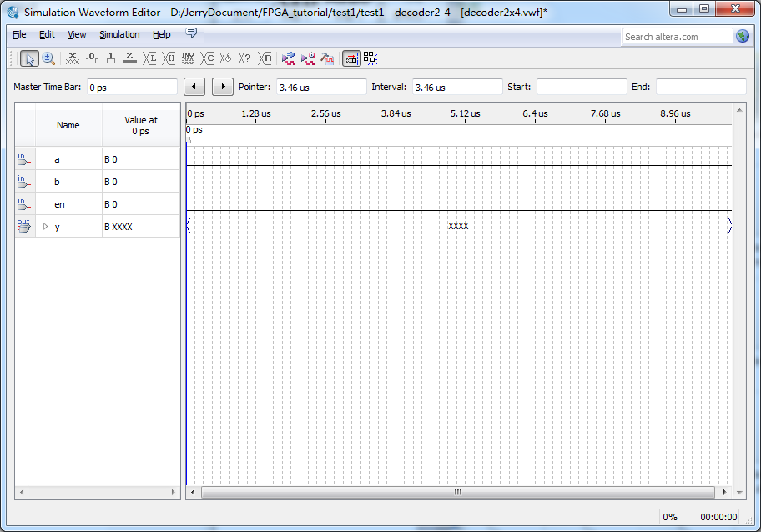Run the functional simulation
Image resolution: width=761 pixels, height=532 pixels.
[290, 58]
